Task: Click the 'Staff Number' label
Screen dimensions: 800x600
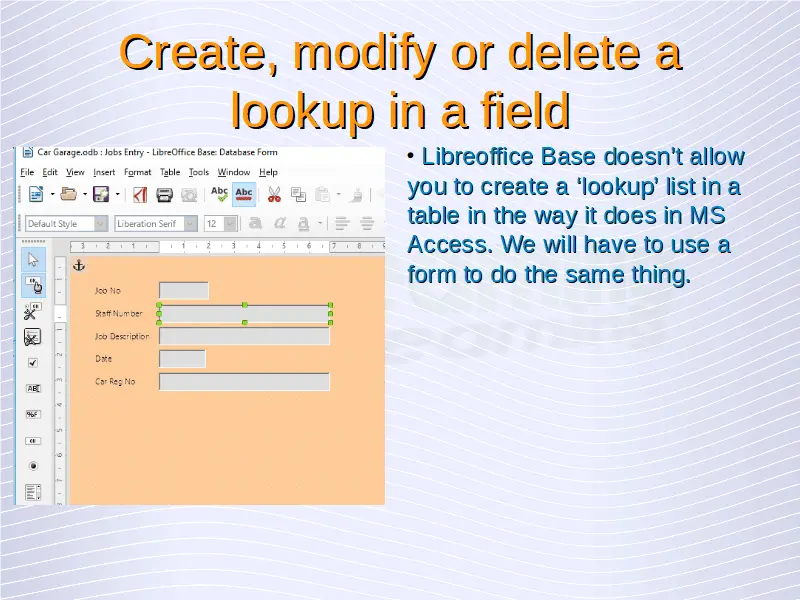Action: point(118,313)
